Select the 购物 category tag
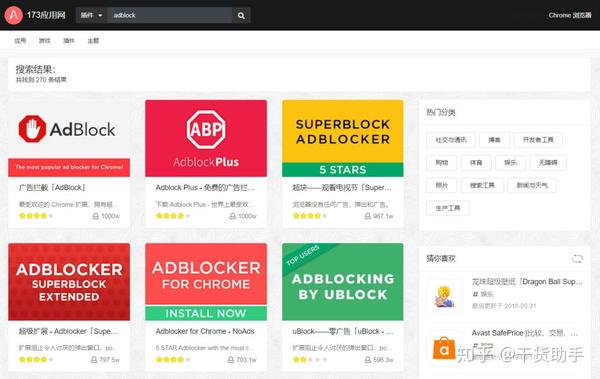The height and width of the screenshot is (379, 600). pyautogui.click(x=442, y=163)
